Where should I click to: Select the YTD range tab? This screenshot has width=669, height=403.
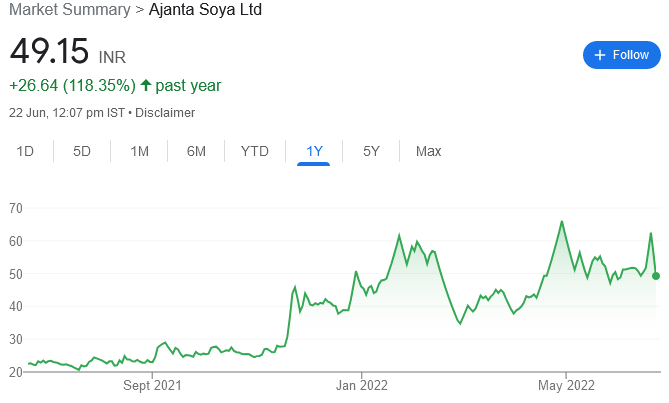coord(255,151)
